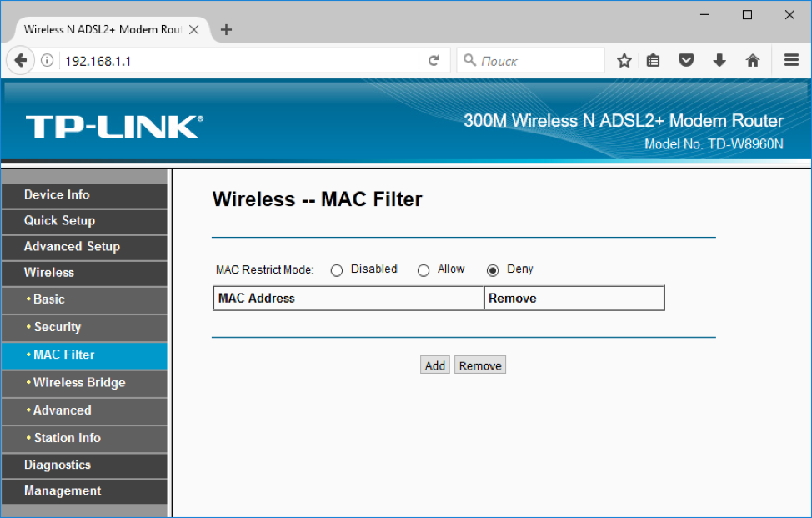
Task: Open the Security wireless submenu item
Action: 58,327
